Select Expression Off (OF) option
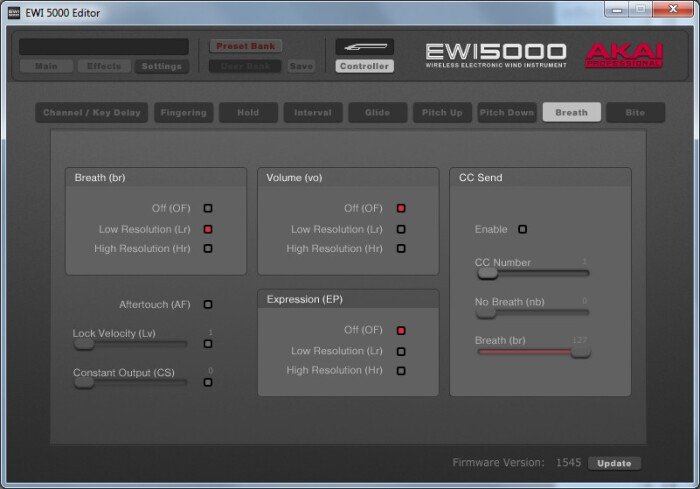Viewport: 700px width, 489px height. coord(401,330)
